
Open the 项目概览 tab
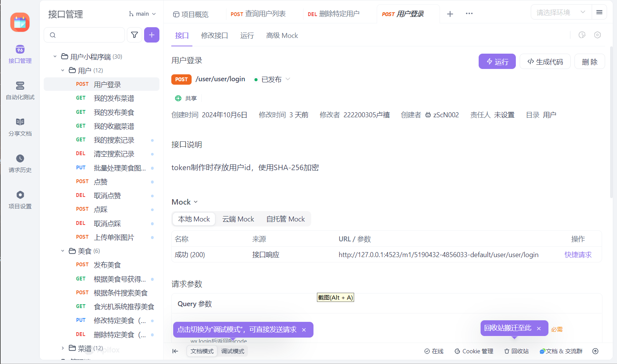point(191,14)
